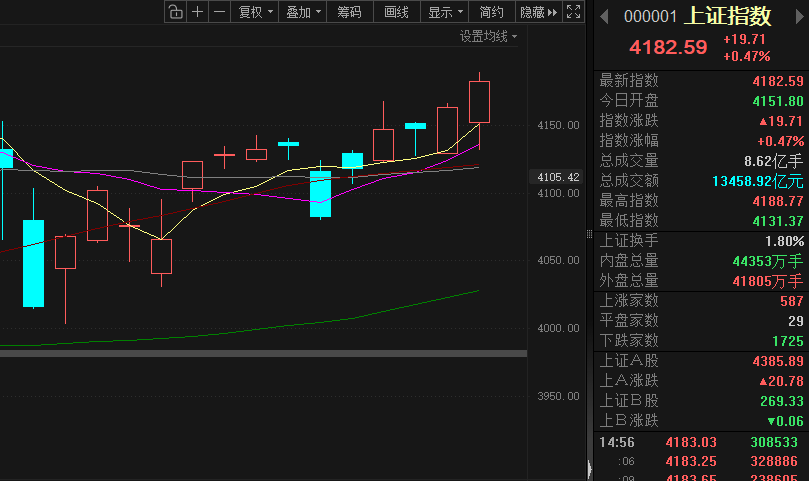Select the 上证A股 value 4385.89
The width and height of the screenshot is (809, 481).
778,361
